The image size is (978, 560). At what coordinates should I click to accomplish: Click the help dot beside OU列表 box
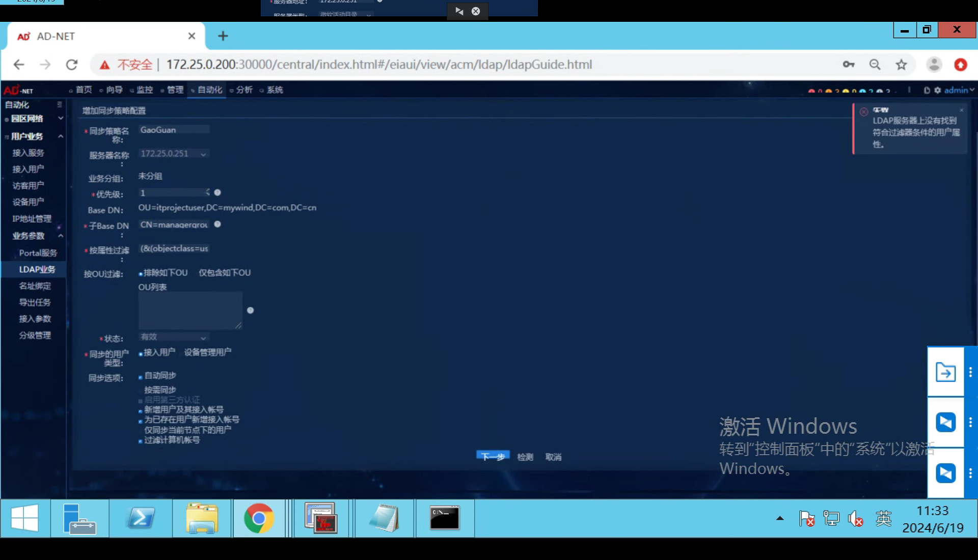[250, 310]
